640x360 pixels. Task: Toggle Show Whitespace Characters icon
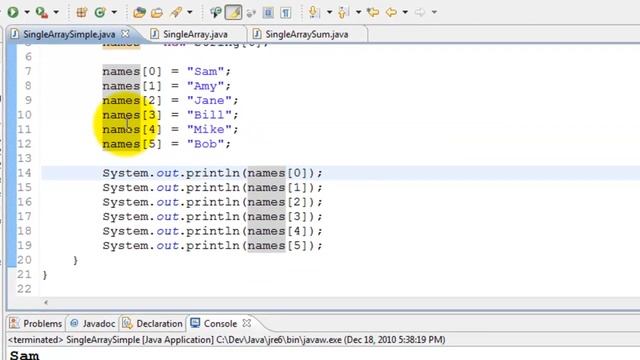pos(286,12)
